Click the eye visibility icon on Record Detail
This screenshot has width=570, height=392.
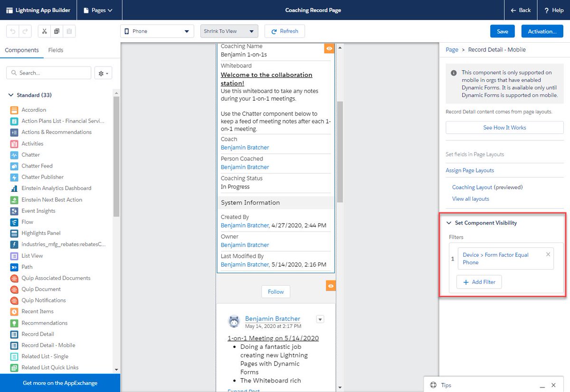330,48
